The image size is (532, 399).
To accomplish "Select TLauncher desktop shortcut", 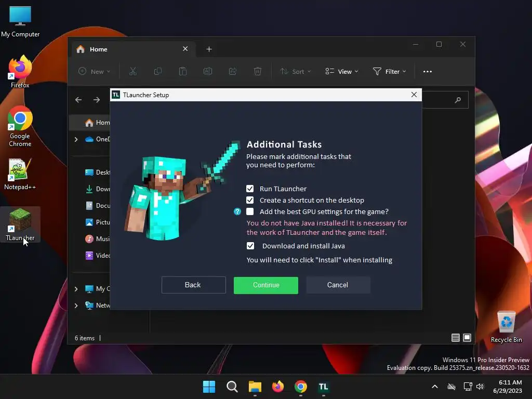I will tap(20, 224).
